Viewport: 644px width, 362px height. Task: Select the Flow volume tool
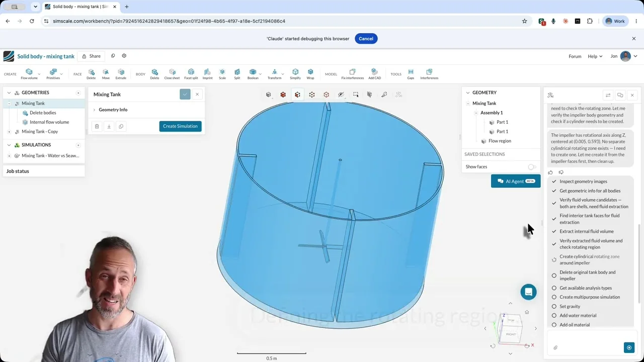pos(29,74)
